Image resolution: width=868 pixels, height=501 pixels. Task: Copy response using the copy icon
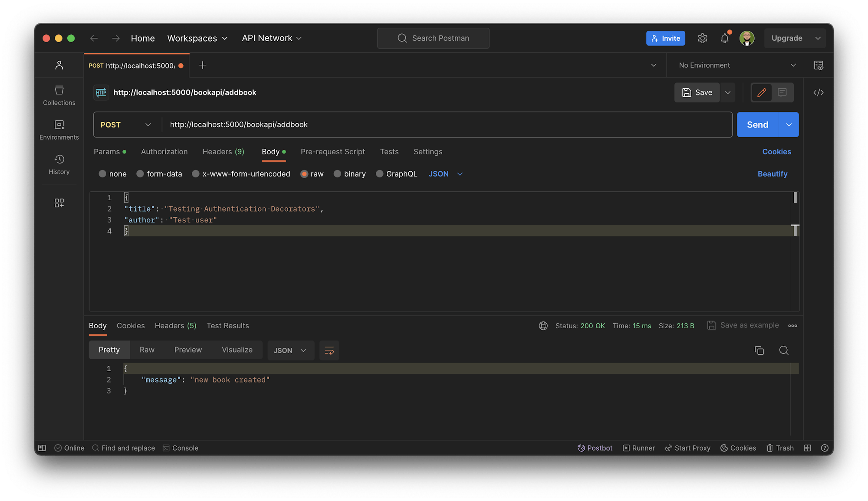click(759, 350)
